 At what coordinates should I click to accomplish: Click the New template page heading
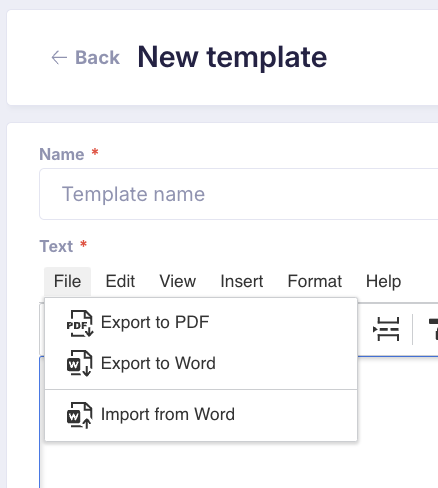(x=232, y=57)
